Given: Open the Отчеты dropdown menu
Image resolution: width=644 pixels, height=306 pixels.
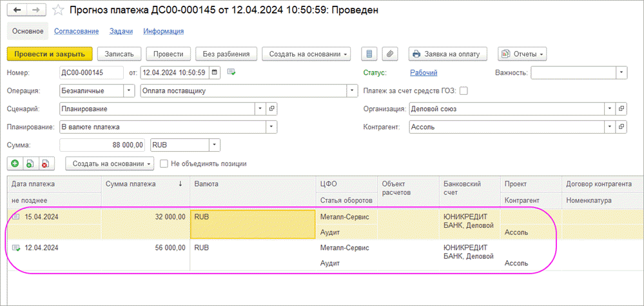Looking at the screenshot, I should [x=522, y=54].
